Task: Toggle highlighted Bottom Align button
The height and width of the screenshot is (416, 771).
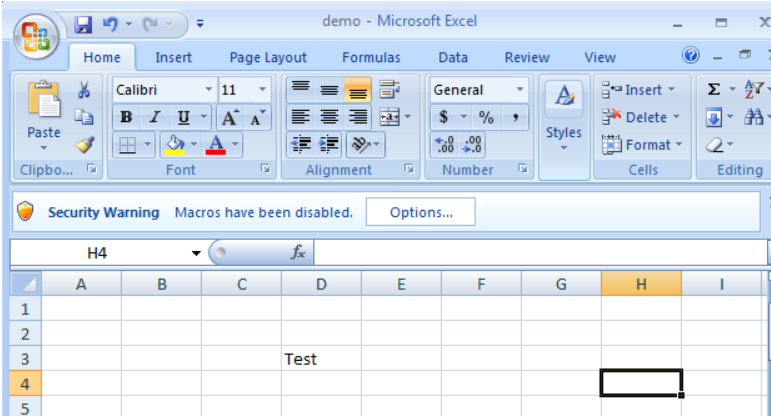Action: click(357, 89)
